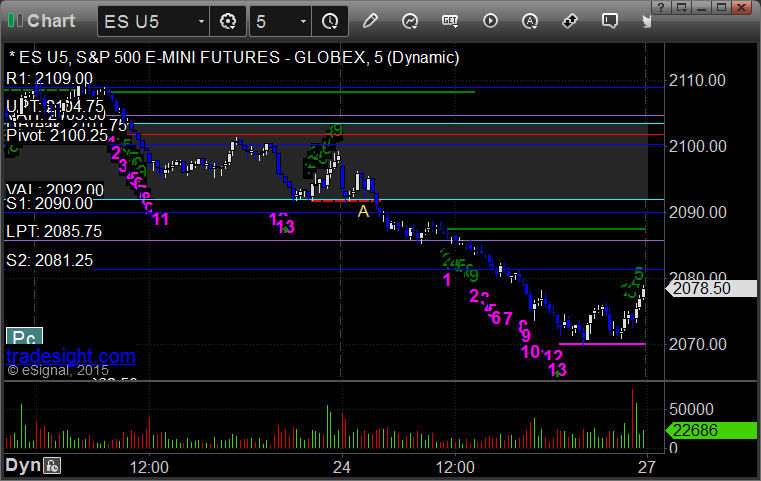Click the 2110.00 price axis label
This screenshot has height=481, width=761.
(697, 80)
